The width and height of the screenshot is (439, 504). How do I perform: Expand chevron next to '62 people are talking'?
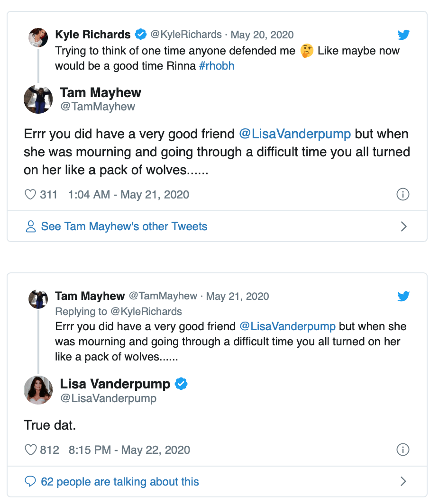pos(403,482)
